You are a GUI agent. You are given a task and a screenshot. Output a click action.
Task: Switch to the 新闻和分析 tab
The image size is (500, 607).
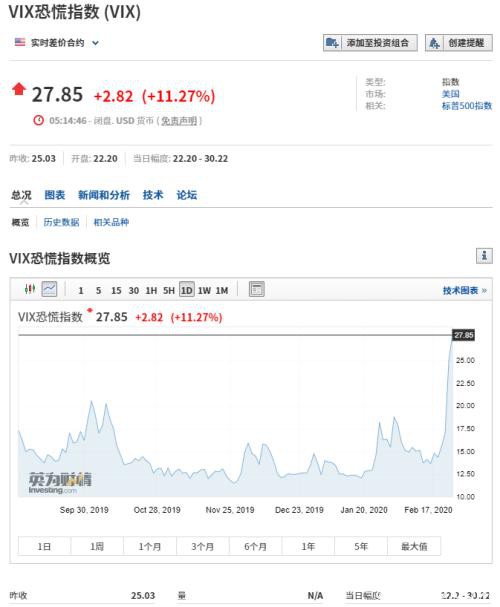(104, 195)
